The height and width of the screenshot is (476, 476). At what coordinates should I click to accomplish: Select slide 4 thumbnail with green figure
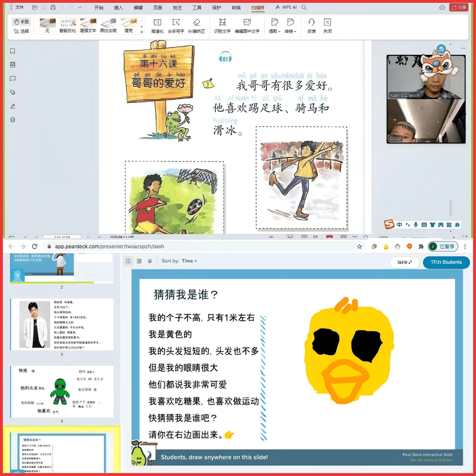(x=62, y=392)
